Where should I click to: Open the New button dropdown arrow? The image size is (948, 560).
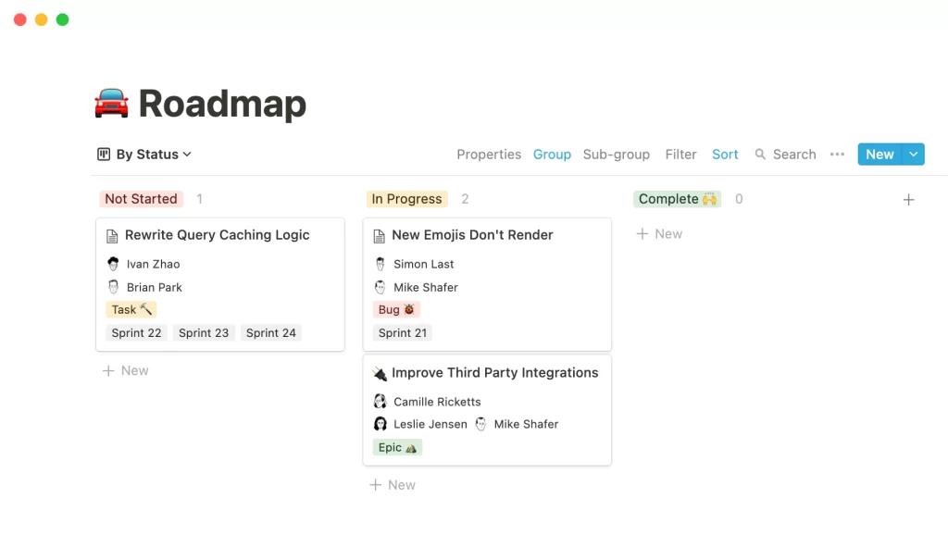tap(913, 155)
